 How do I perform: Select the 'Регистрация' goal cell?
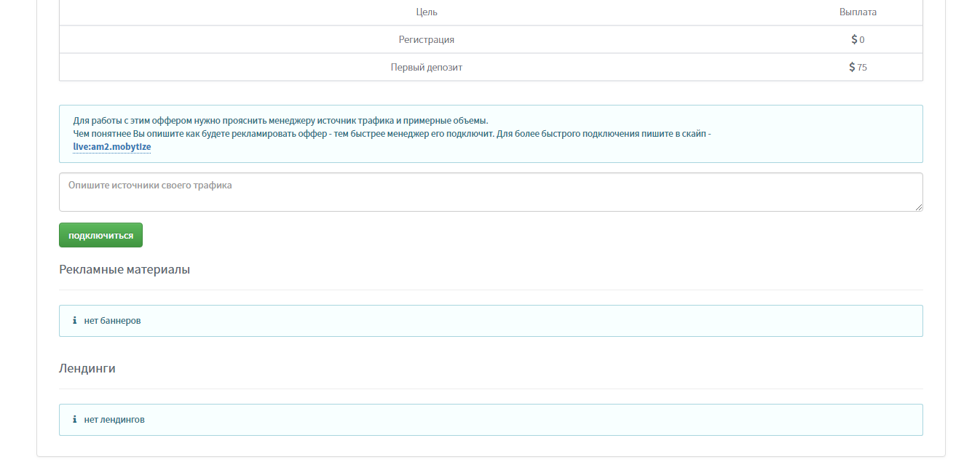427,39
